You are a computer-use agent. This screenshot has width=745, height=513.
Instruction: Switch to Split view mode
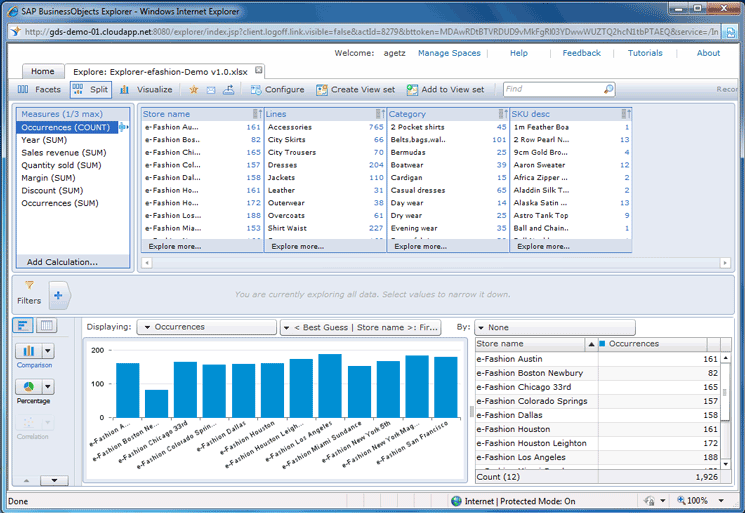click(91, 89)
